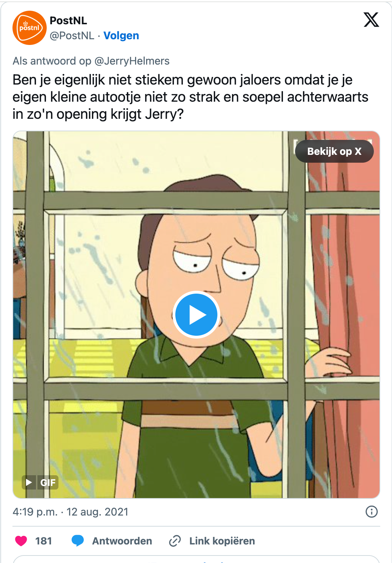Image resolution: width=392 pixels, height=563 pixels.
Task: Play the GIF with blue play button
Action: click(x=196, y=315)
